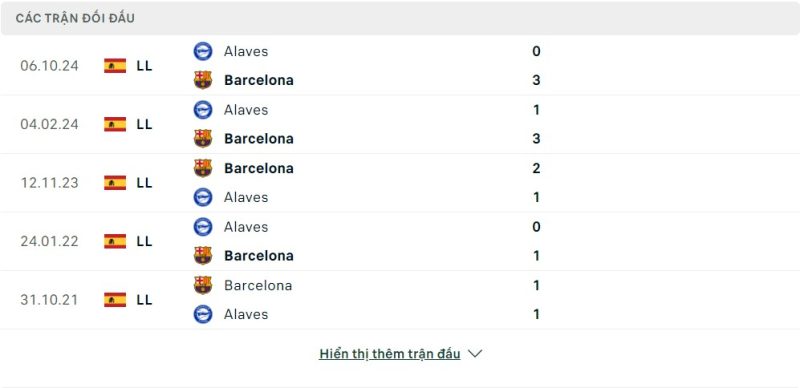800x388 pixels.
Task: Click Barcelona's score of 2 in 12.11.23 match
Action: pyautogui.click(x=536, y=168)
